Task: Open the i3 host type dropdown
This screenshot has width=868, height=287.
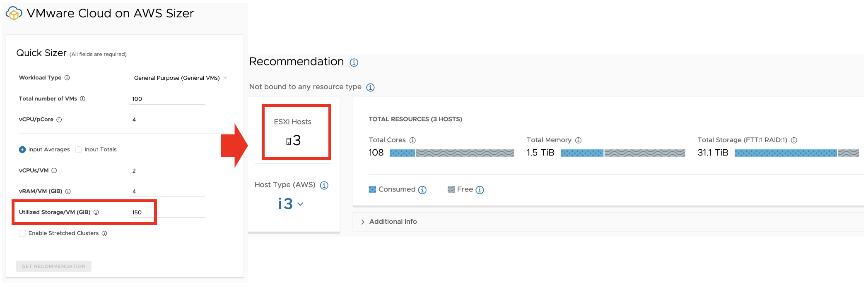Action: [x=291, y=204]
